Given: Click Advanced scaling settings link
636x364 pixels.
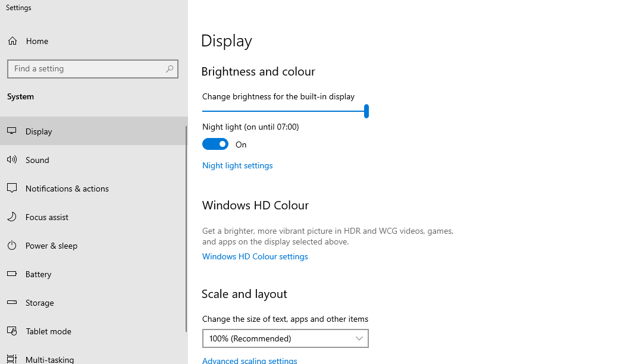Looking at the screenshot, I should point(250,360).
